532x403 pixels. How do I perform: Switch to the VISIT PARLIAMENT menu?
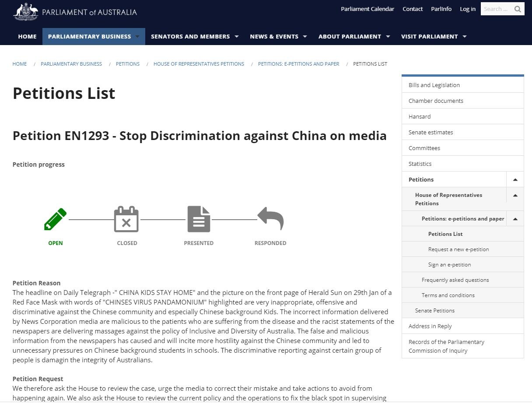click(430, 36)
